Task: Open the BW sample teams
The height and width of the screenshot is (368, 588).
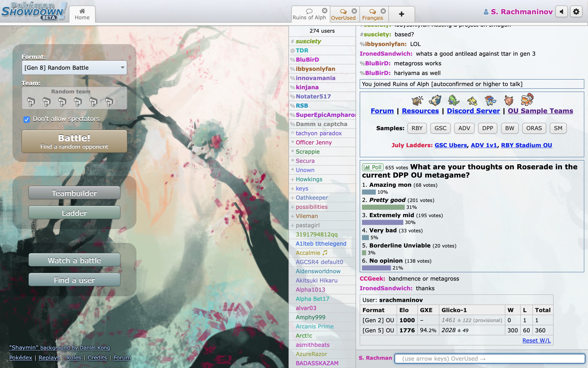Action: 509,128
